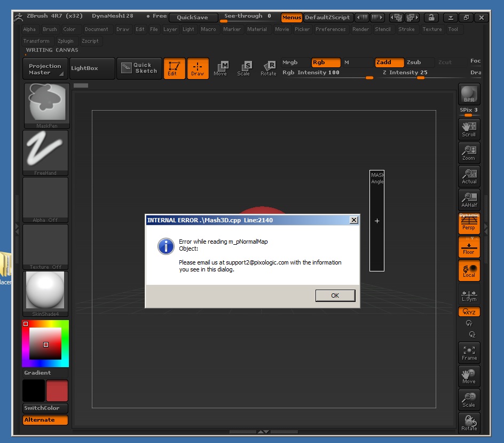Select the black secondary color swatch
This screenshot has height=443, width=504.
tap(34, 391)
